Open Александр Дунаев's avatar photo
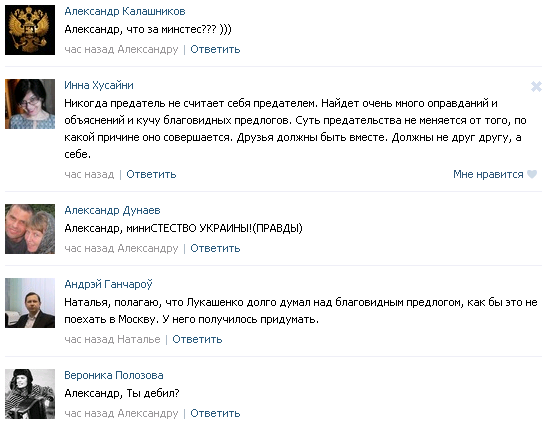This screenshot has height=430, width=559. pyautogui.click(x=30, y=229)
